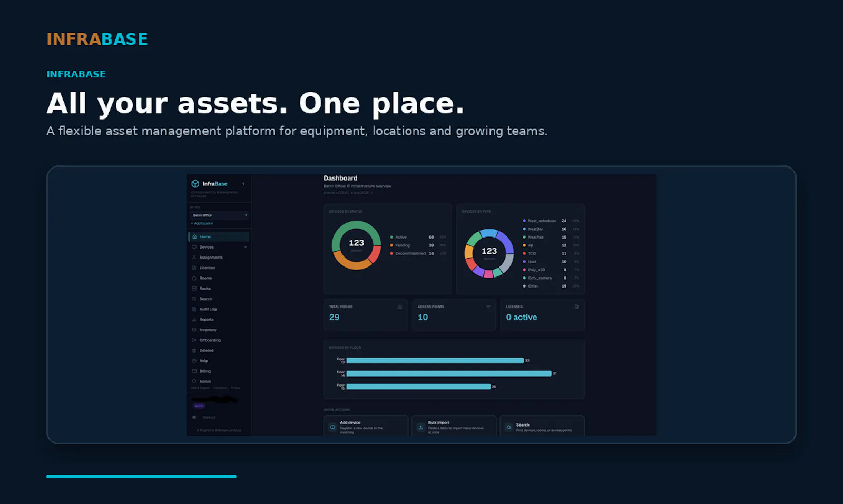843x504 pixels.
Task: Select the Home icon in the sidebar
Action: pyautogui.click(x=194, y=237)
